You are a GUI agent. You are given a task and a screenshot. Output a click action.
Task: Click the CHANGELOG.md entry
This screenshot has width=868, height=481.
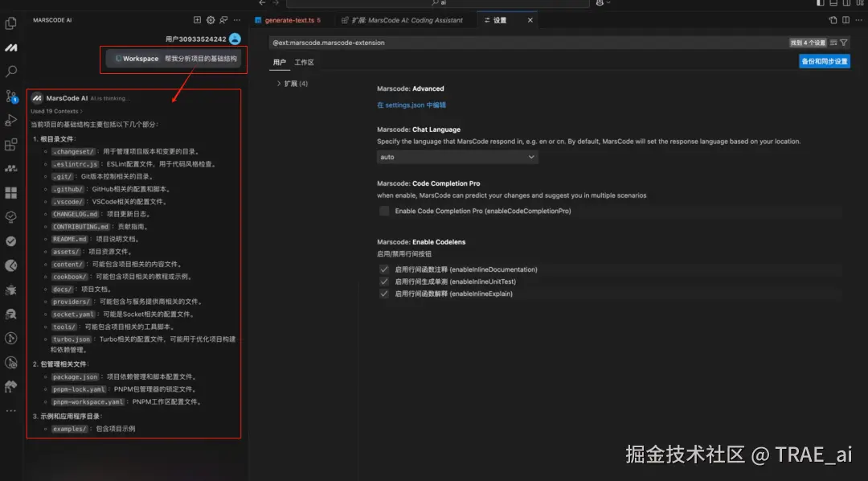pyautogui.click(x=76, y=214)
